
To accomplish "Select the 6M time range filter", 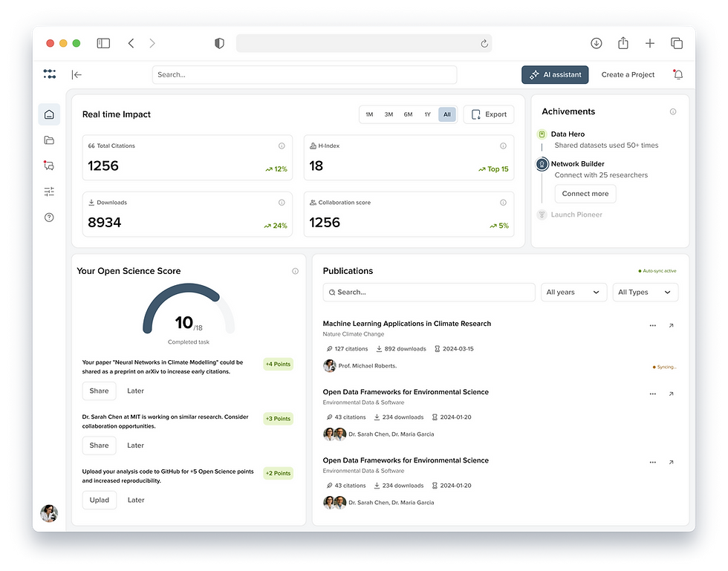I will pyautogui.click(x=408, y=114).
